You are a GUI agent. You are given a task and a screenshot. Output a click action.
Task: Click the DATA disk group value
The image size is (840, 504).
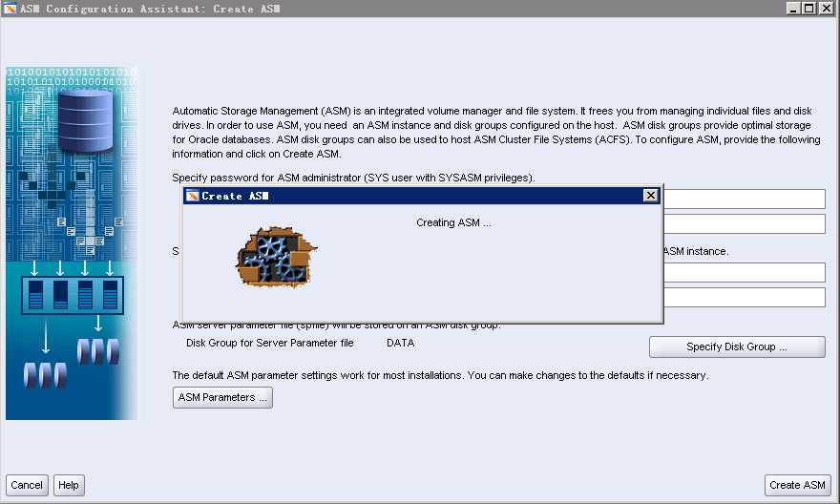tap(400, 343)
